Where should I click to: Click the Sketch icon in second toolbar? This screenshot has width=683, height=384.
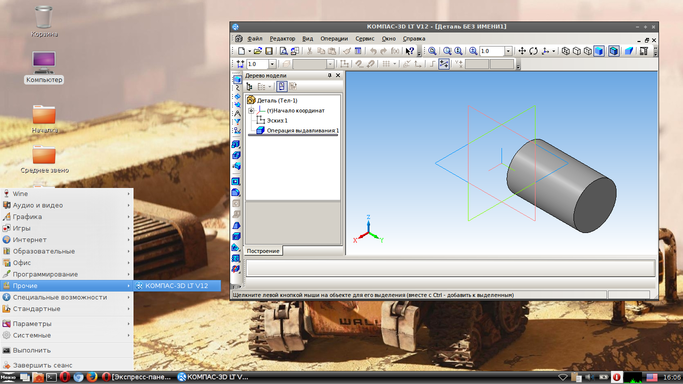coord(345,64)
